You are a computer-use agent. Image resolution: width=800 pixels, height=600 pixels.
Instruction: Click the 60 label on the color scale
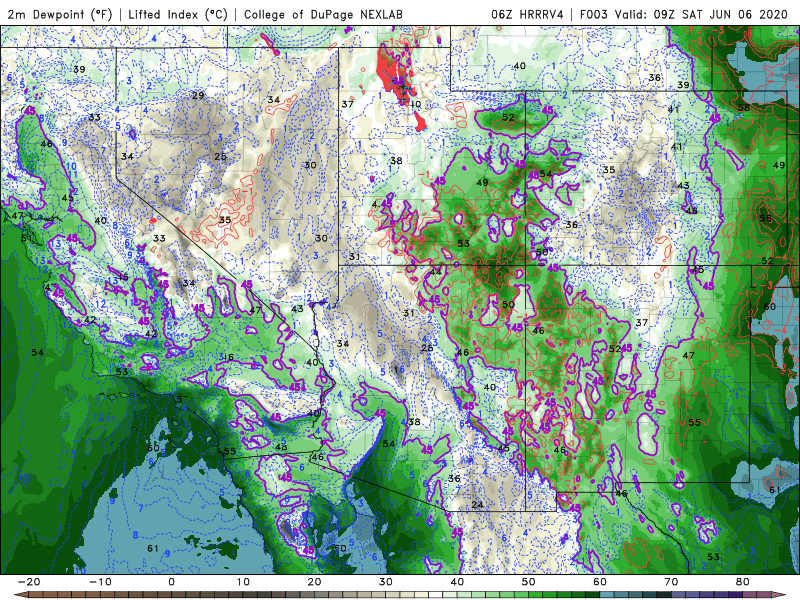[600, 582]
